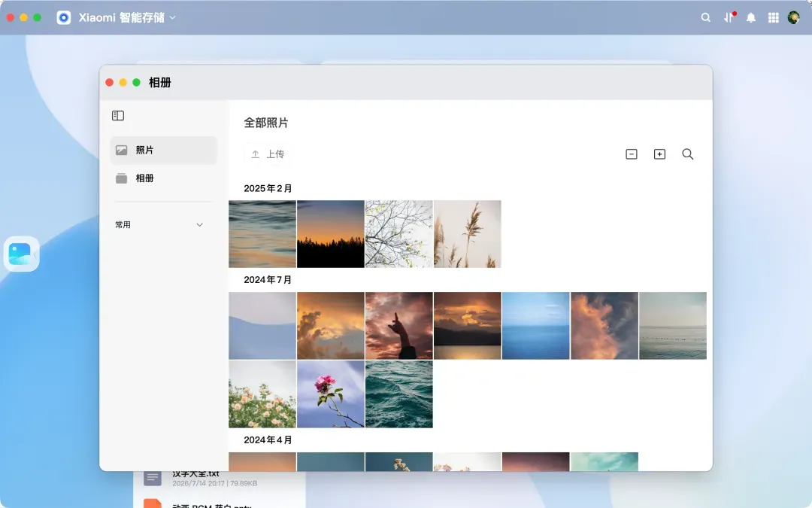Image resolution: width=812 pixels, height=508 pixels.
Task: Click the 上传 upload button
Action: (x=267, y=154)
